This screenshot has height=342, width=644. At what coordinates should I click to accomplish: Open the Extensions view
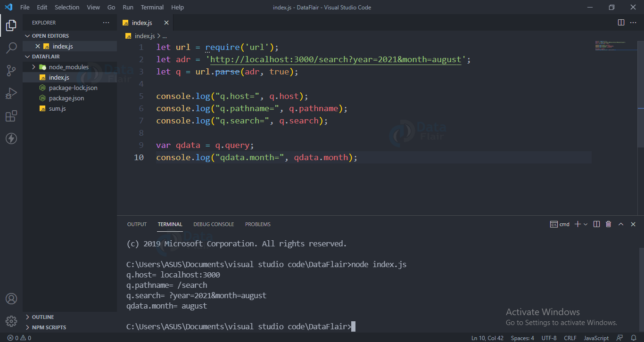(11, 115)
